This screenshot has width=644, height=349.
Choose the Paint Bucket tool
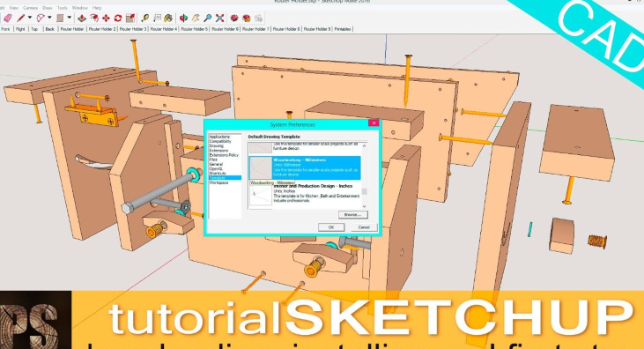(168, 19)
